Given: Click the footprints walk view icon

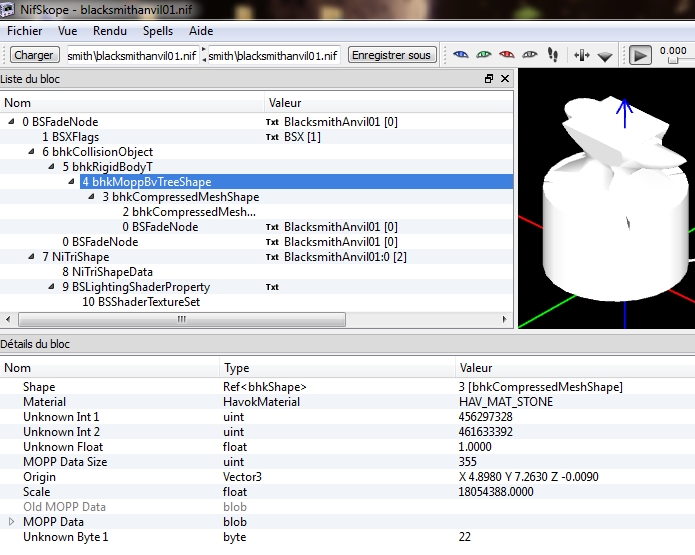Looking at the screenshot, I should pos(553,55).
